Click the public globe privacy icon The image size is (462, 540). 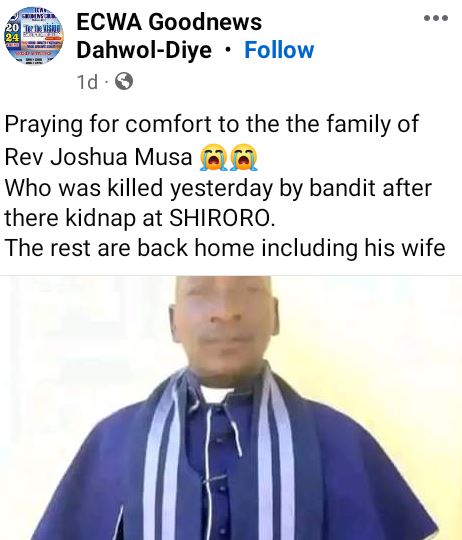pos(124,82)
